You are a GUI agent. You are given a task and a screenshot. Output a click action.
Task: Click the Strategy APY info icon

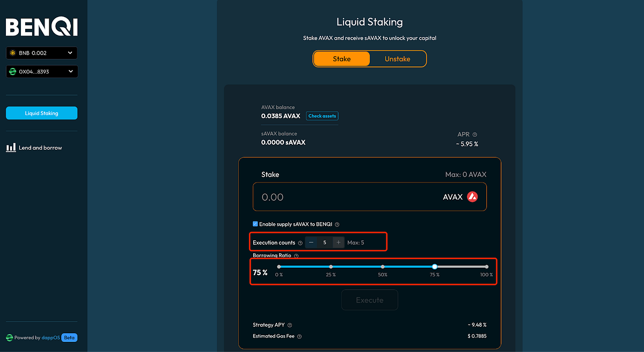[x=290, y=325]
